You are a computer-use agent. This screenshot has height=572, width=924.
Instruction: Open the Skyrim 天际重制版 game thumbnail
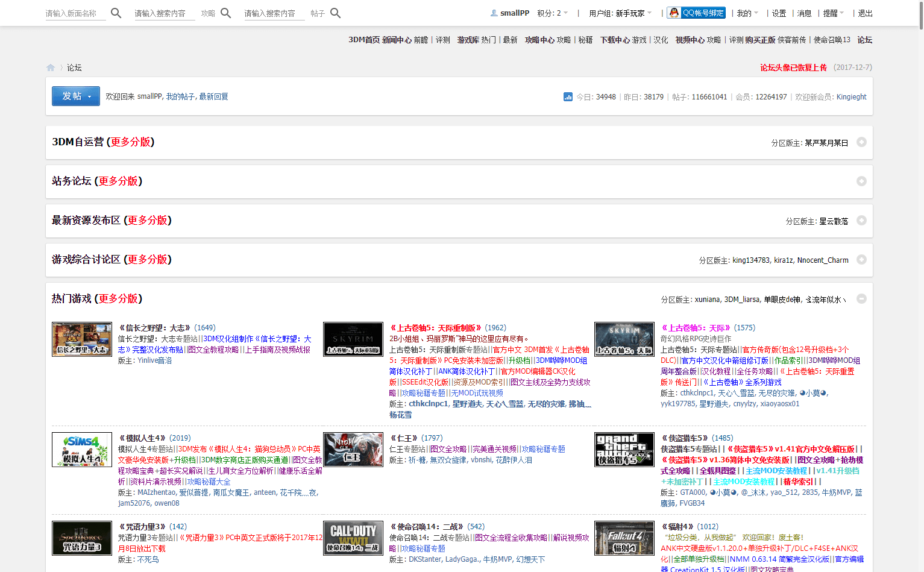pos(353,339)
